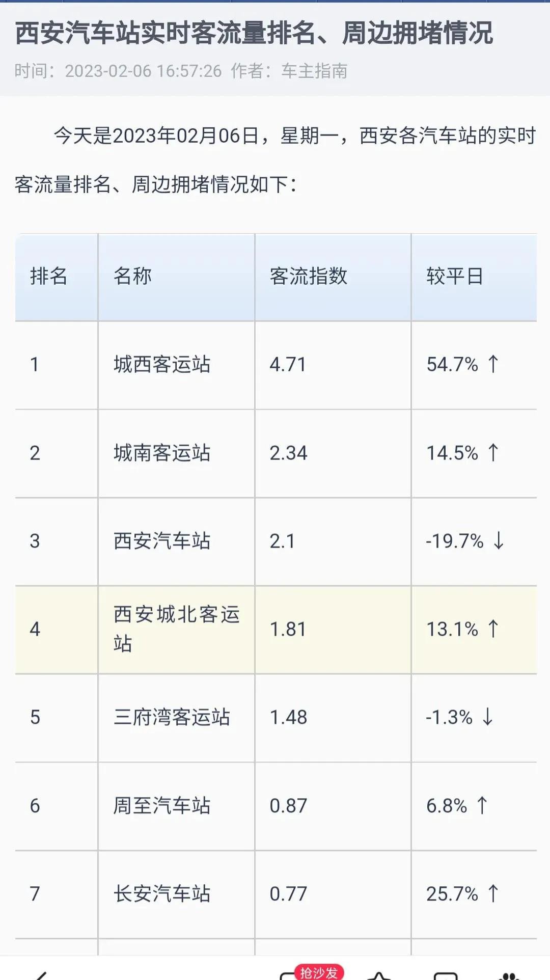Click the down arrow beside -1.3%
Image resolution: width=550 pixels, height=980 pixels.
pyautogui.click(x=488, y=717)
